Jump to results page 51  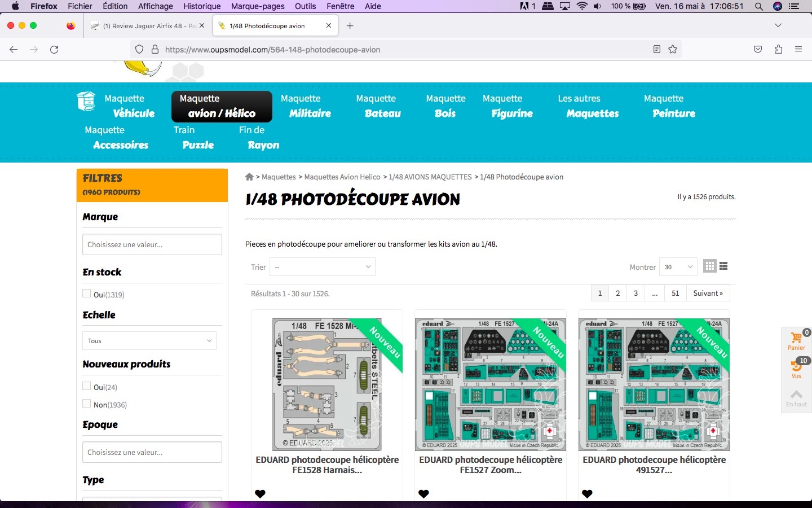click(676, 294)
